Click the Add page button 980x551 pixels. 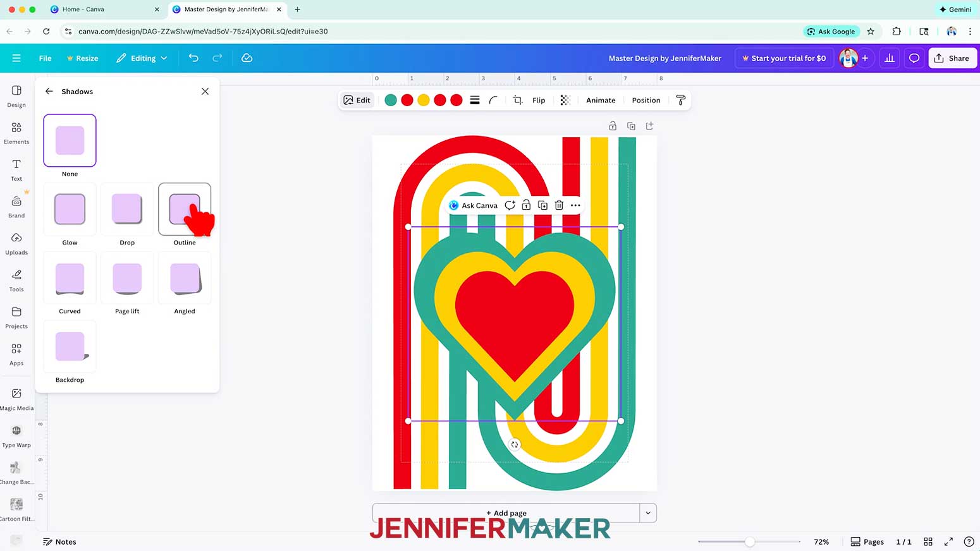coord(506,512)
